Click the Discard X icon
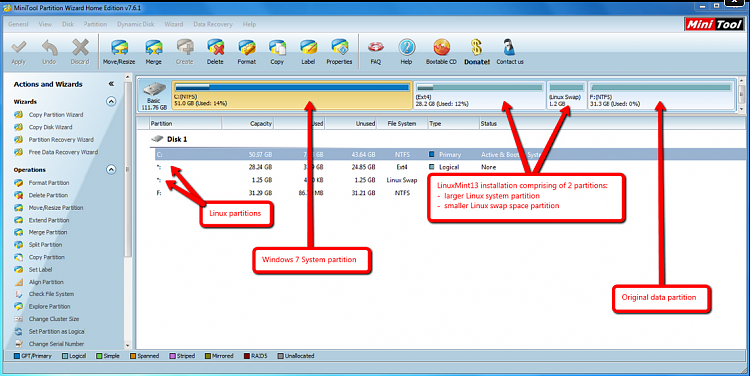Image resolution: width=750 pixels, height=376 pixels. coord(80,47)
